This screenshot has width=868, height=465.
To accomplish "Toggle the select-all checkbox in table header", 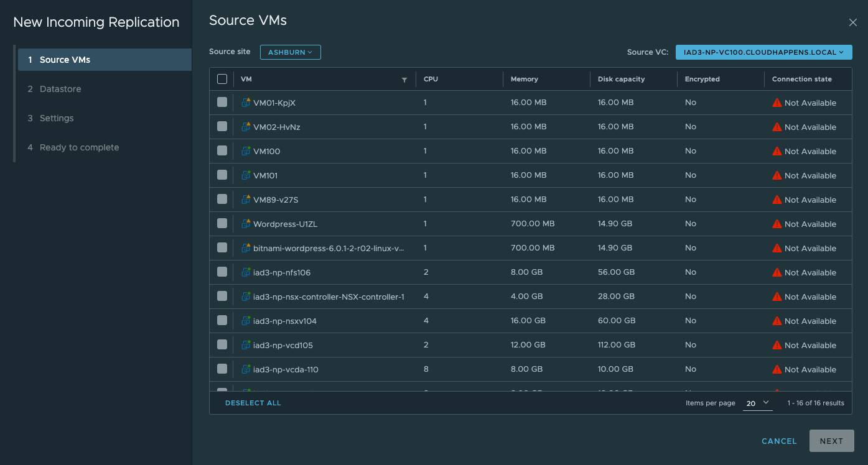I will 222,79.
